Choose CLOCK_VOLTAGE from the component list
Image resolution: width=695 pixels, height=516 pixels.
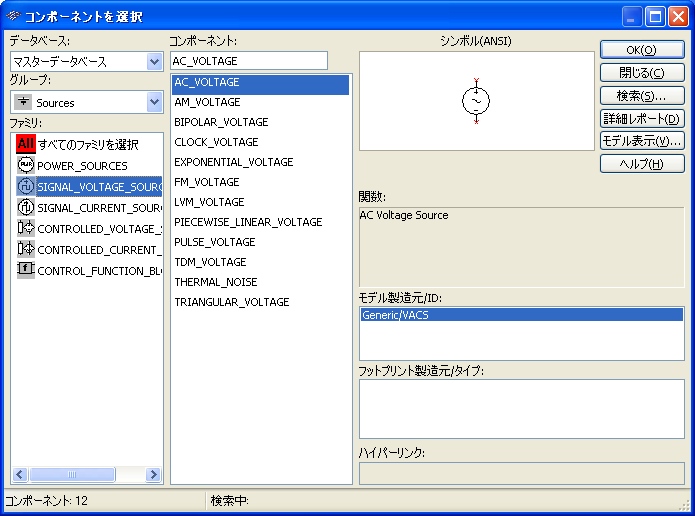(216, 142)
